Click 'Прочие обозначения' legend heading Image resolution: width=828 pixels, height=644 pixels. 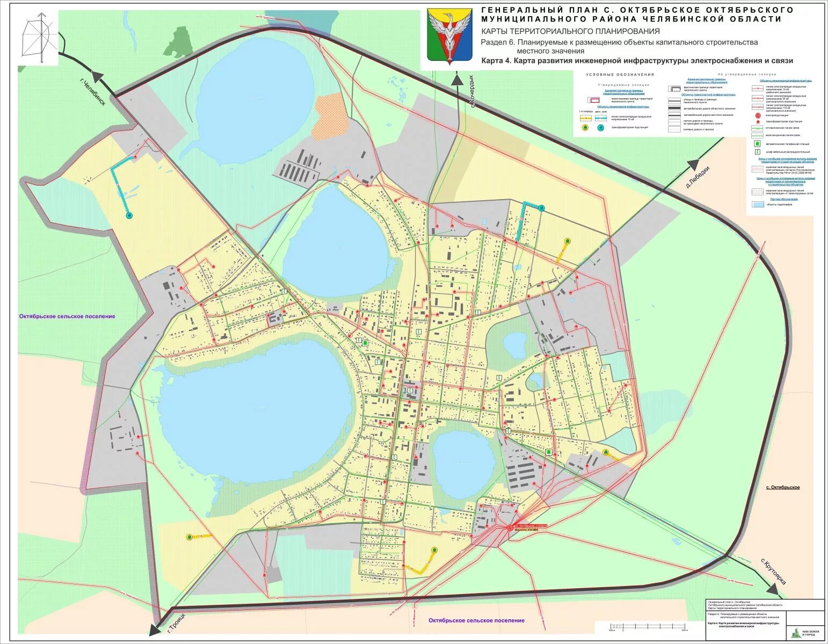coord(784,199)
